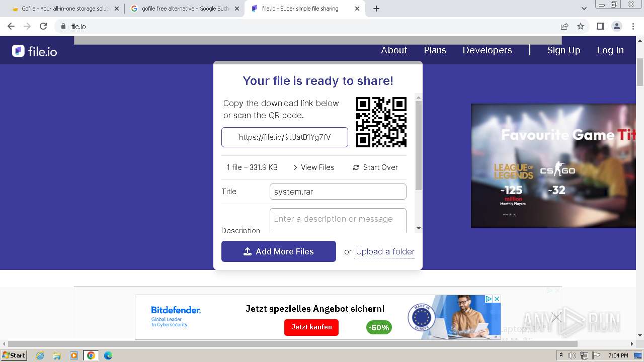
Task: Click Log In link
Action: click(x=610, y=50)
